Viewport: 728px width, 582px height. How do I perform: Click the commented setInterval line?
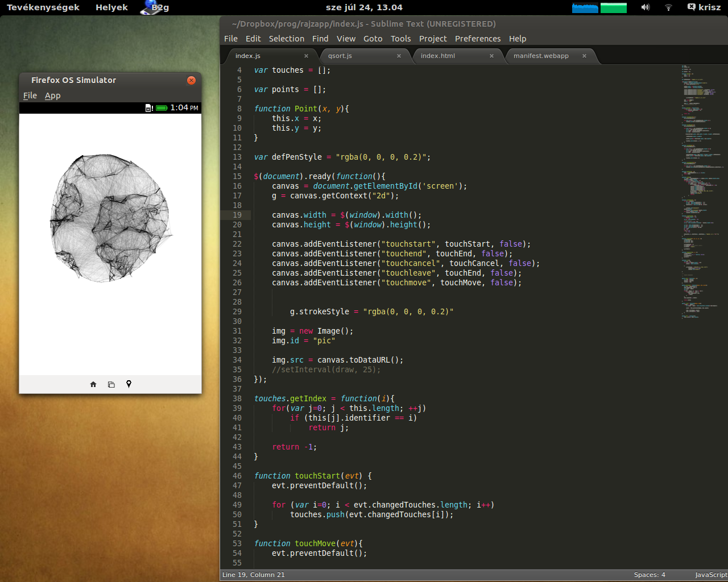326,369
